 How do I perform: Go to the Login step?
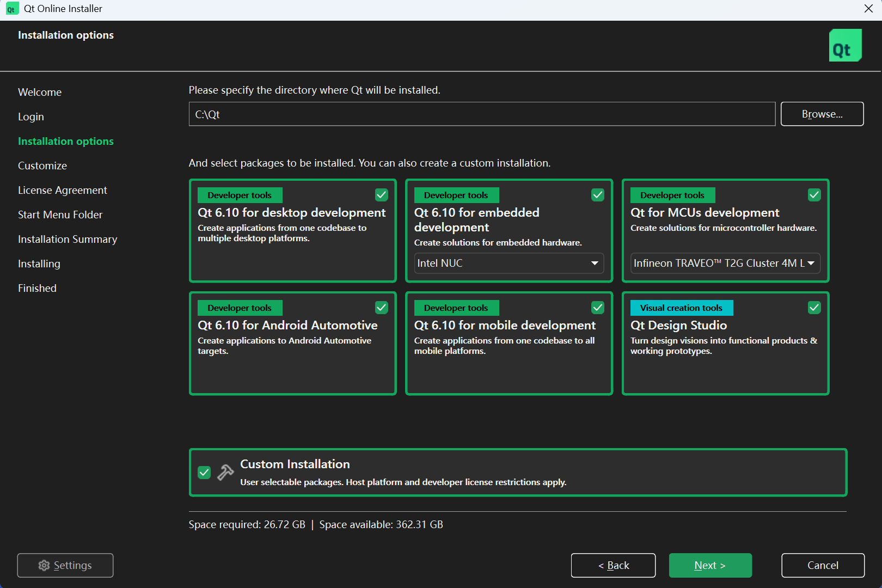(x=31, y=117)
